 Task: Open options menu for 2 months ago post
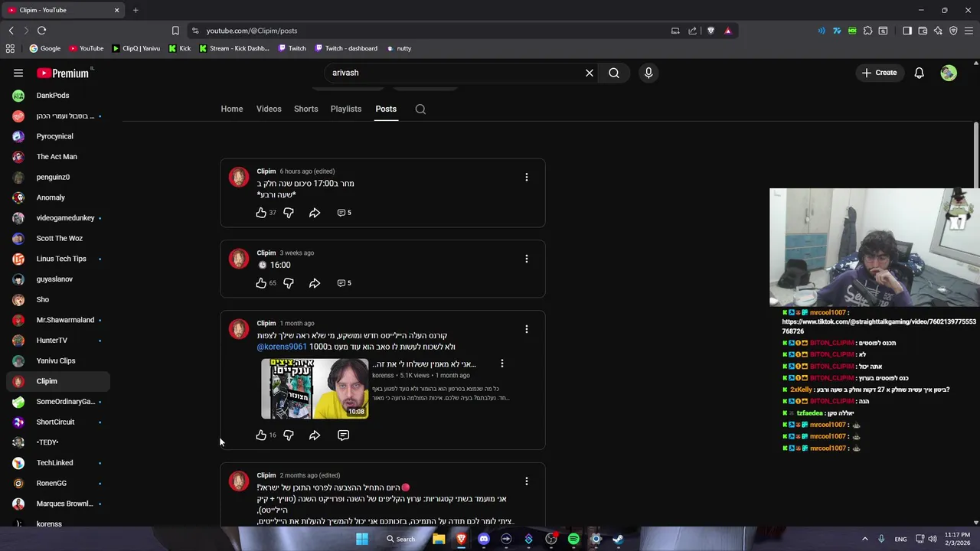526,481
